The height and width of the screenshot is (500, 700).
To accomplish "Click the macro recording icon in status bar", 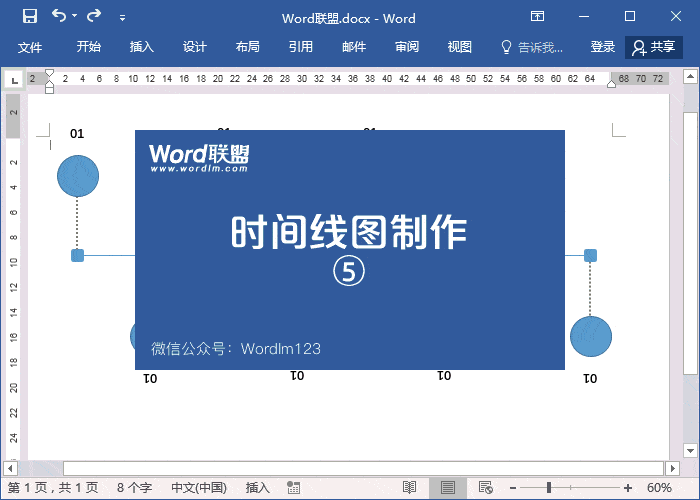I will pyautogui.click(x=293, y=488).
